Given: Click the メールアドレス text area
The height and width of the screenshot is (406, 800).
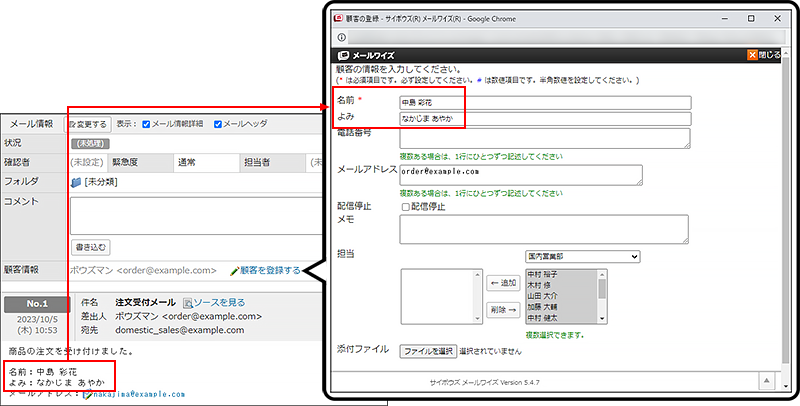Looking at the screenshot, I should coord(521,175).
